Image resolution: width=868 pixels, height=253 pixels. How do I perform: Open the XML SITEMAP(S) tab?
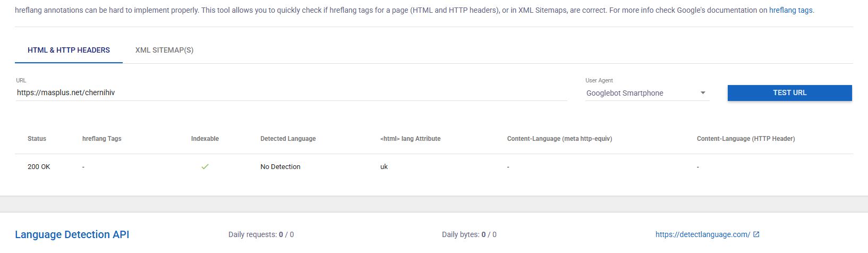[164, 50]
